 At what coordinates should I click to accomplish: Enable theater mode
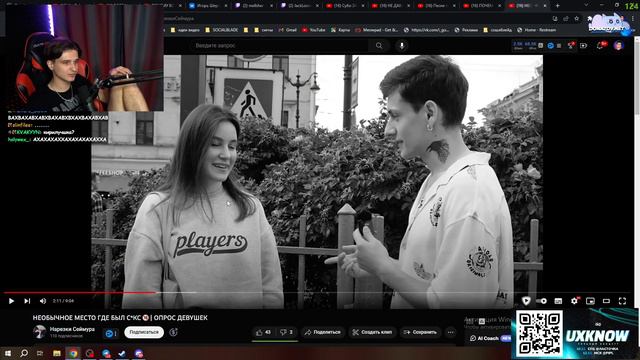606,301
